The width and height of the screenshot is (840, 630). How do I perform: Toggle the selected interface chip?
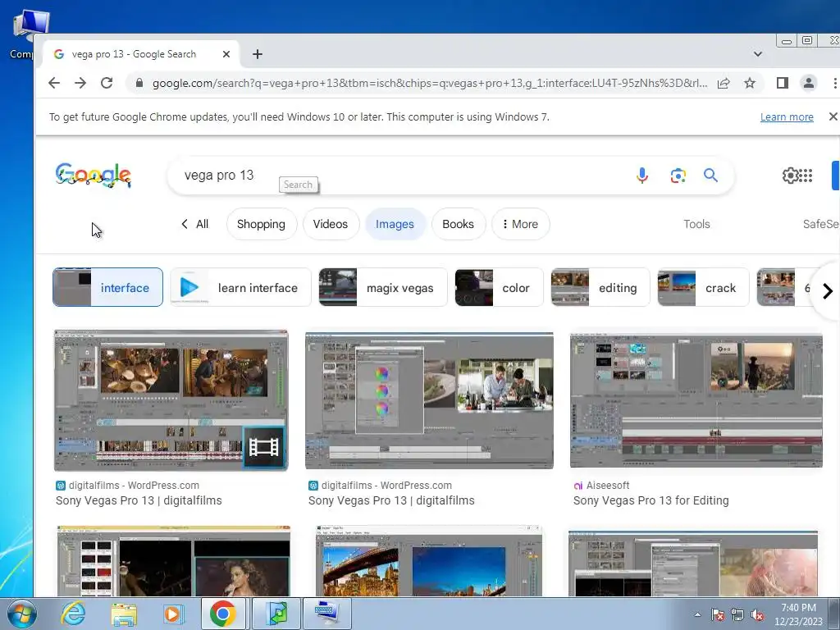tap(107, 287)
